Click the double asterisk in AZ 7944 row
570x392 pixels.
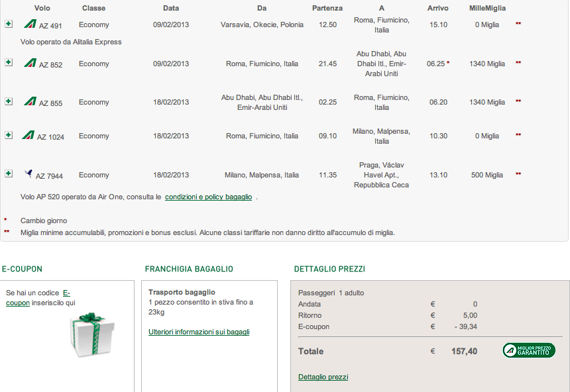click(x=518, y=173)
